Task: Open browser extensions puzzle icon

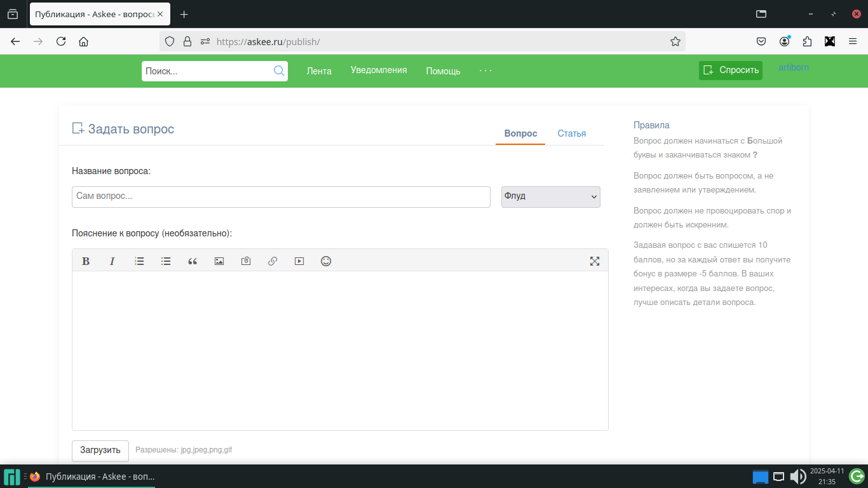Action: pos(807,41)
